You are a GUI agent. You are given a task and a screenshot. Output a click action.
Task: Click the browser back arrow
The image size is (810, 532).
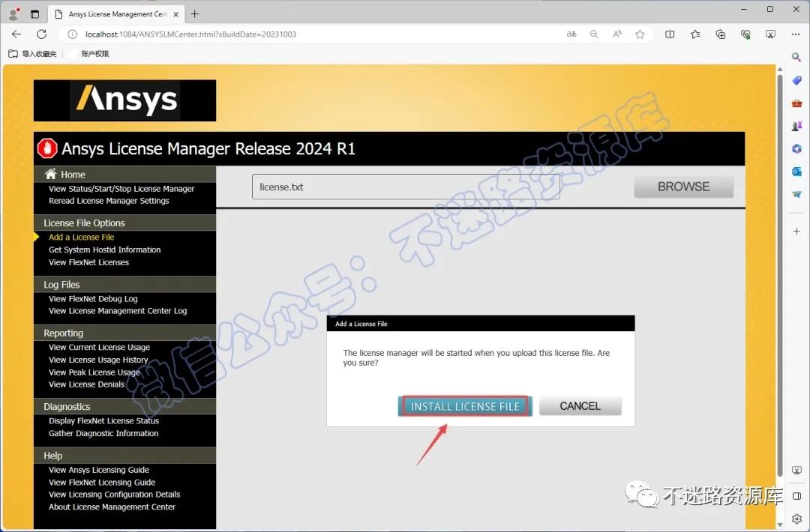16,34
